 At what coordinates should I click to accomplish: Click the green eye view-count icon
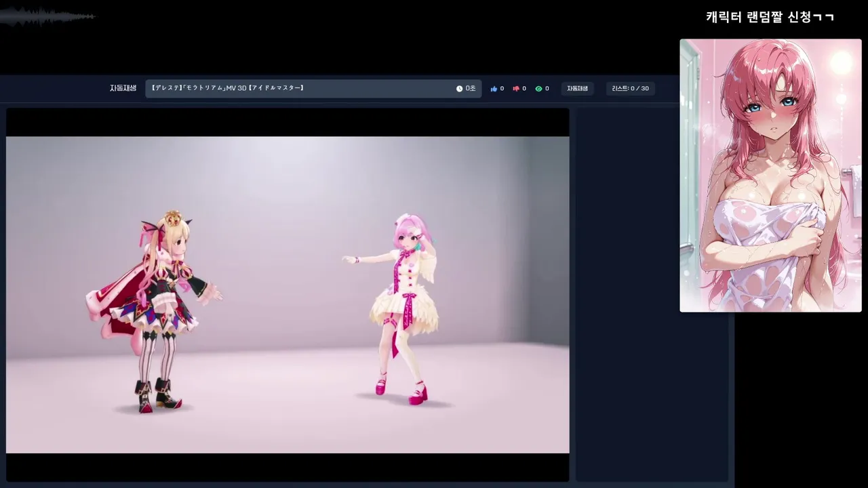(x=538, y=89)
